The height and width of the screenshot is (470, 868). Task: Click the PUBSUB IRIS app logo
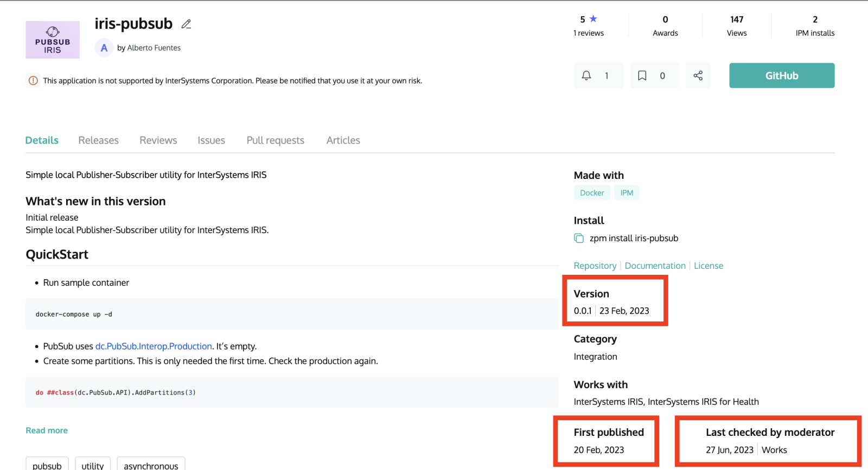click(53, 40)
